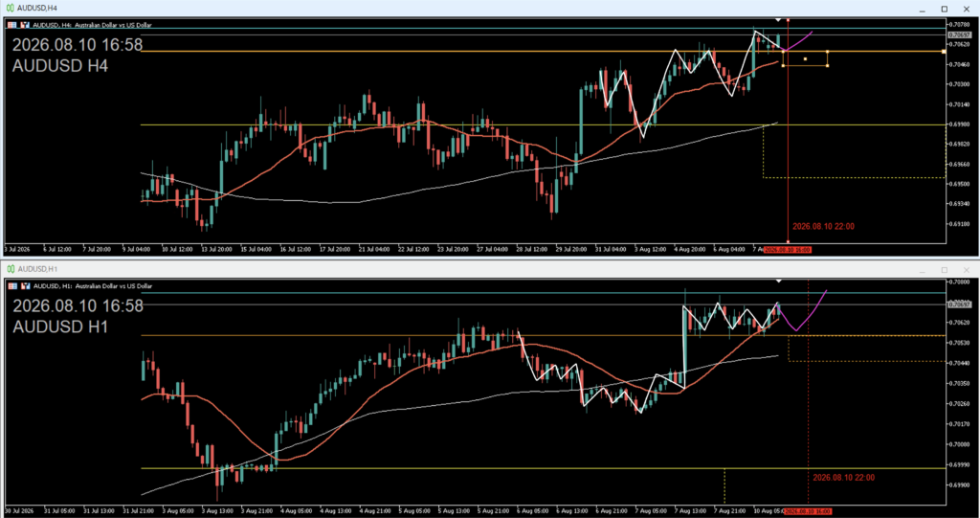Click the 0.70000 price level on the H1 scale
Screen dimensions: 980x518
pyautogui.click(x=961, y=444)
